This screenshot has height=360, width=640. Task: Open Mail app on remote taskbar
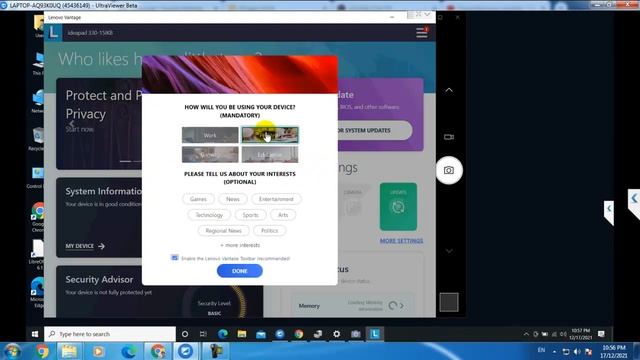tap(261, 334)
